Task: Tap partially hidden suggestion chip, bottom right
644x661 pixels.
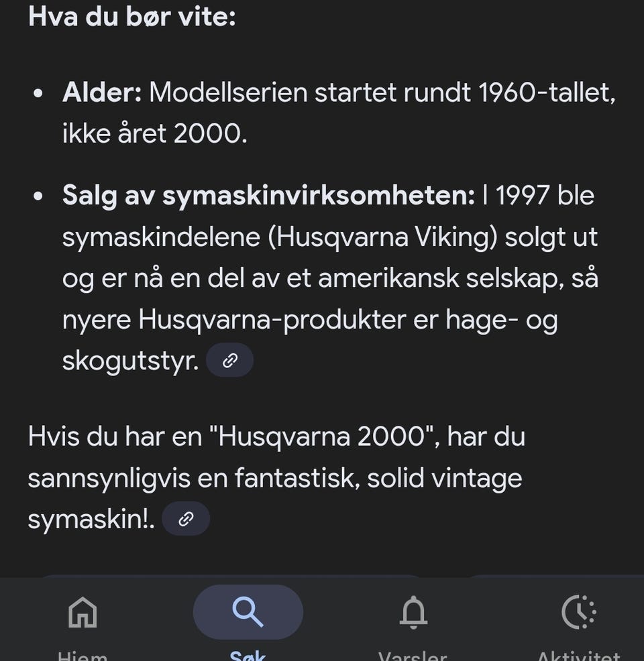Action: click(550, 577)
